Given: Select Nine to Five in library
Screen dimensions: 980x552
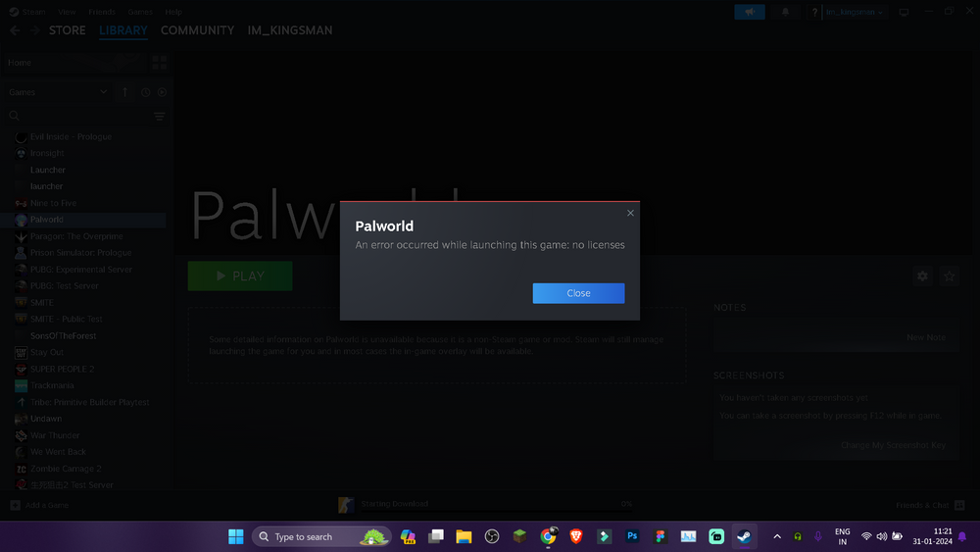Looking at the screenshot, I should (53, 203).
